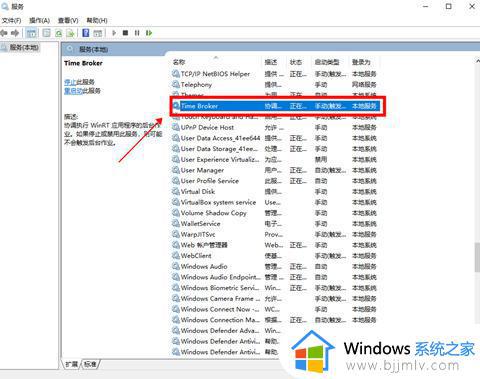Click the gear icon beside WebClient

176,255
